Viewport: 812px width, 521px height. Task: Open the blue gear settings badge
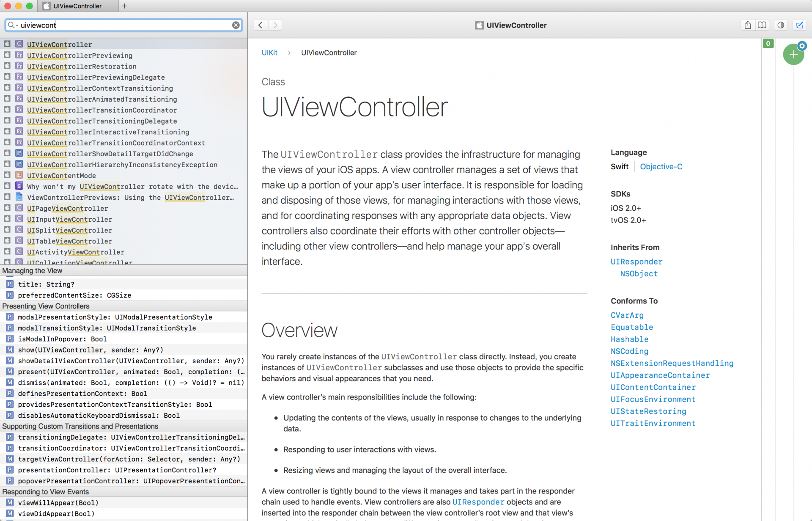pyautogui.click(x=802, y=46)
